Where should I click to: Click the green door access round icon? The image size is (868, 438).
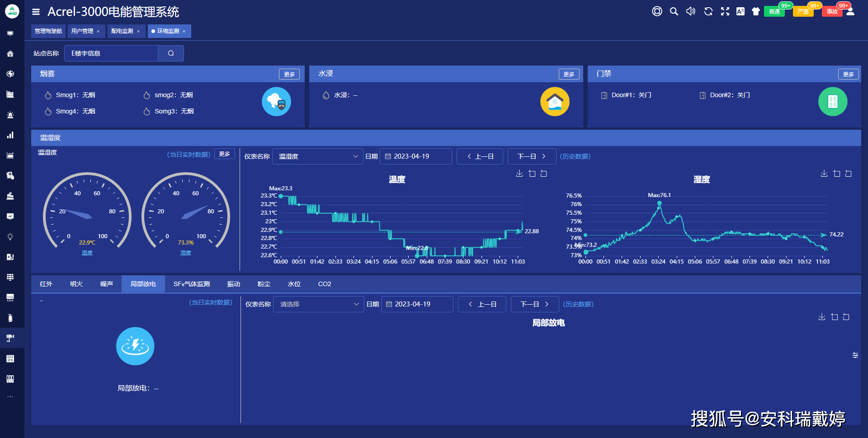coord(833,102)
